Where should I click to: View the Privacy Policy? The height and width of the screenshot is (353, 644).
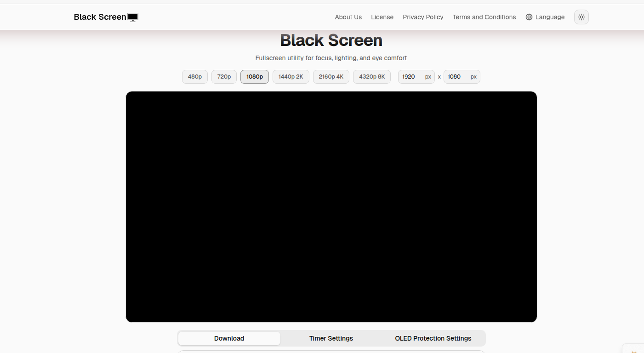pos(423,17)
